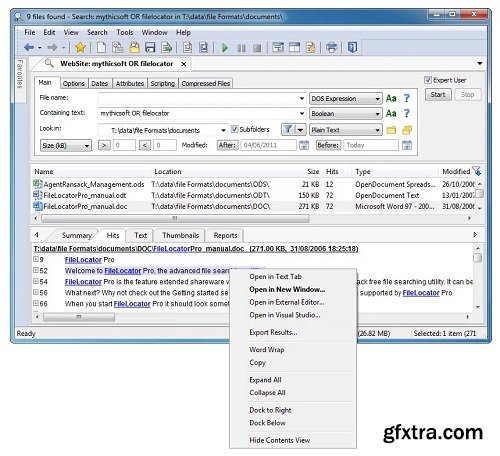Open the Plain Text dropdown
The width and height of the screenshot is (500, 456).
pyautogui.click(x=346, y=130)
